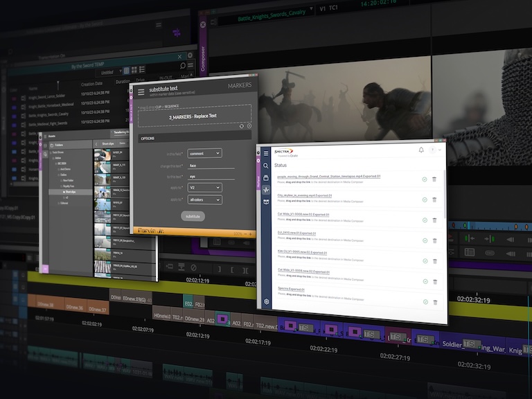Viewport: 532px width, 399px height.
Task: Click the Folders icon in Assets panel
Action: point(52,145)
